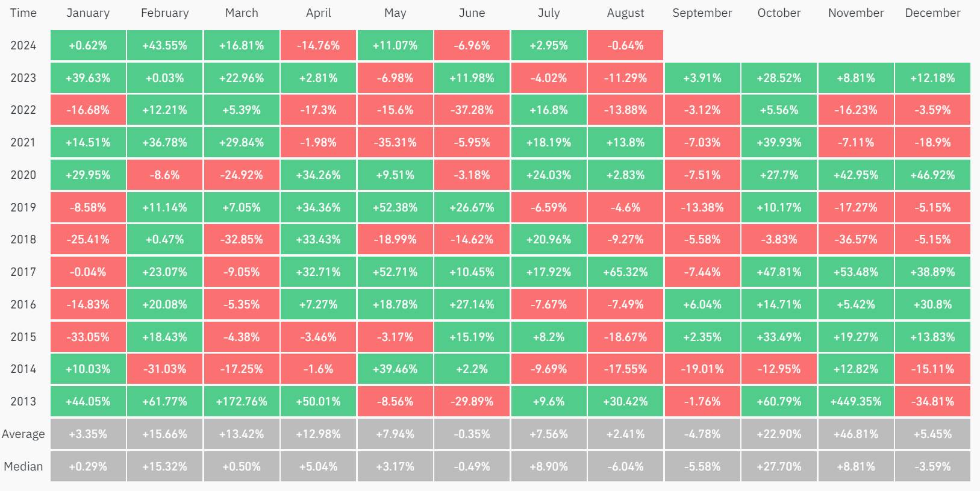Select the October 2023 +28.52% cell

click(779, 78)
